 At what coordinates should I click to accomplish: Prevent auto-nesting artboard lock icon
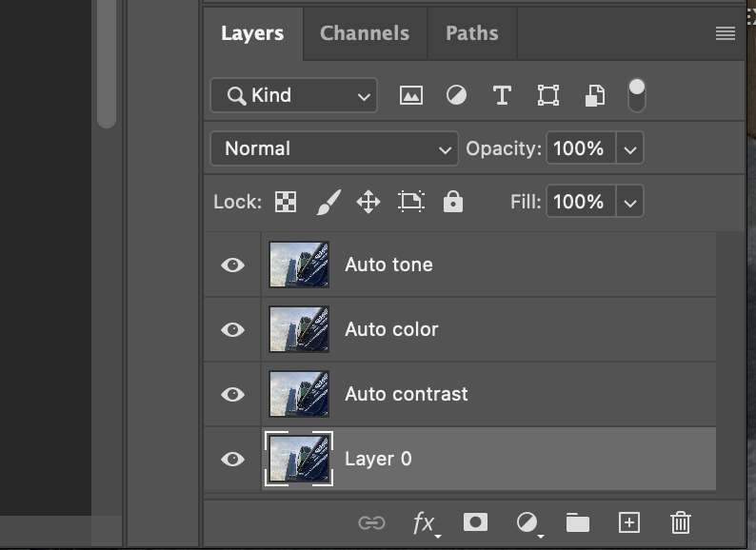click(411, 202)
